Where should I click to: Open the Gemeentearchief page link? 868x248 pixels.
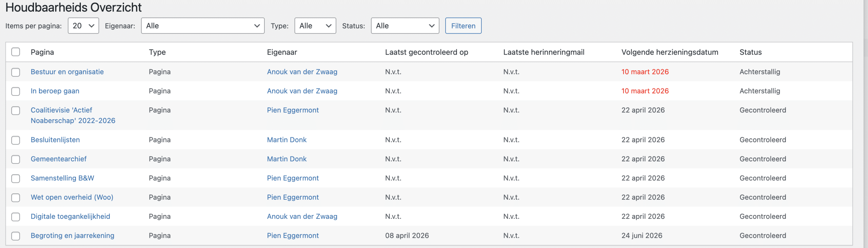pyautogui.click(x=59, y=159)
